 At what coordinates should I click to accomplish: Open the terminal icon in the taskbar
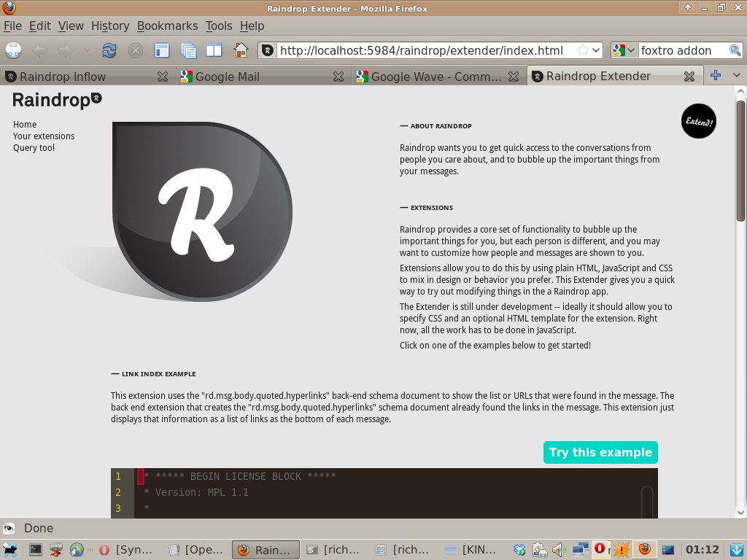36,550
